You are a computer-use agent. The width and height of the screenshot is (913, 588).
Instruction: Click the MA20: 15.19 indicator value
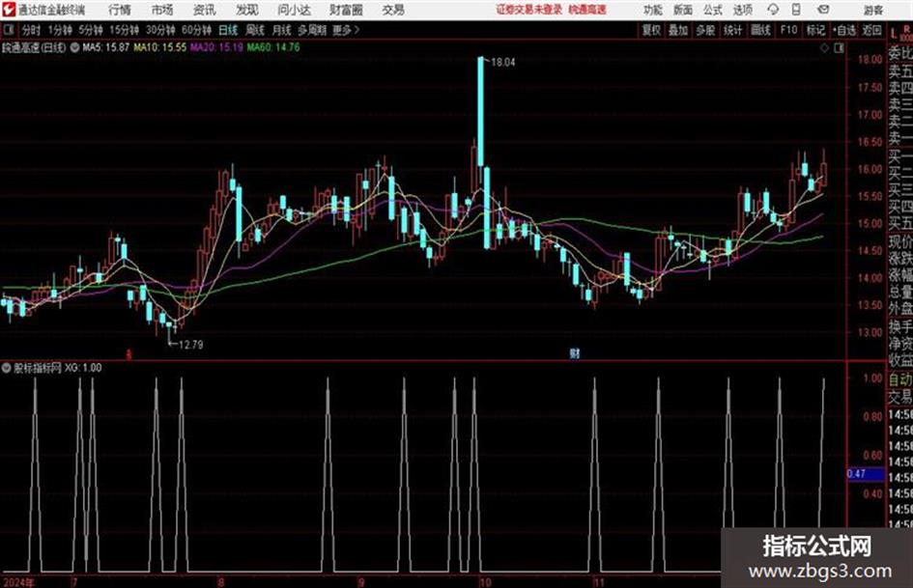tap(216, 47)
